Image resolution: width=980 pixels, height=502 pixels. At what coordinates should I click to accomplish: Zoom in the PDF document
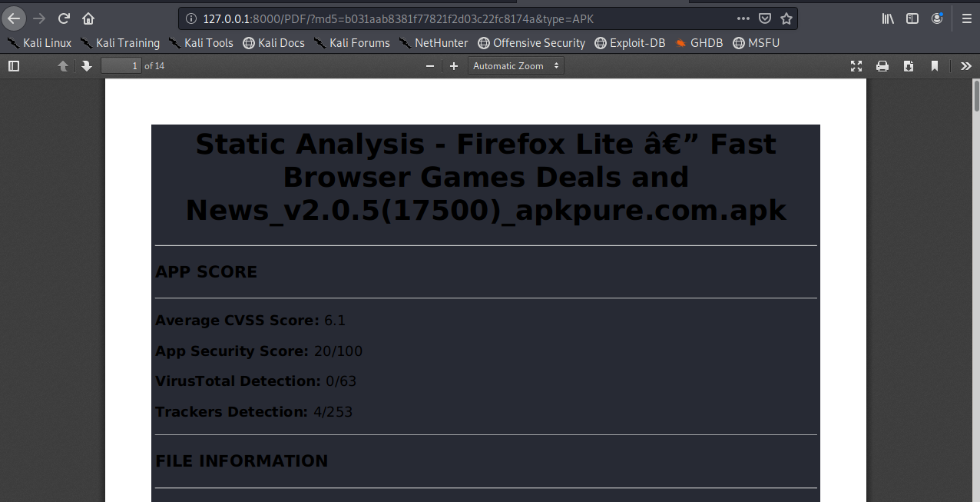pyautogui.click(x=454, y=66)
